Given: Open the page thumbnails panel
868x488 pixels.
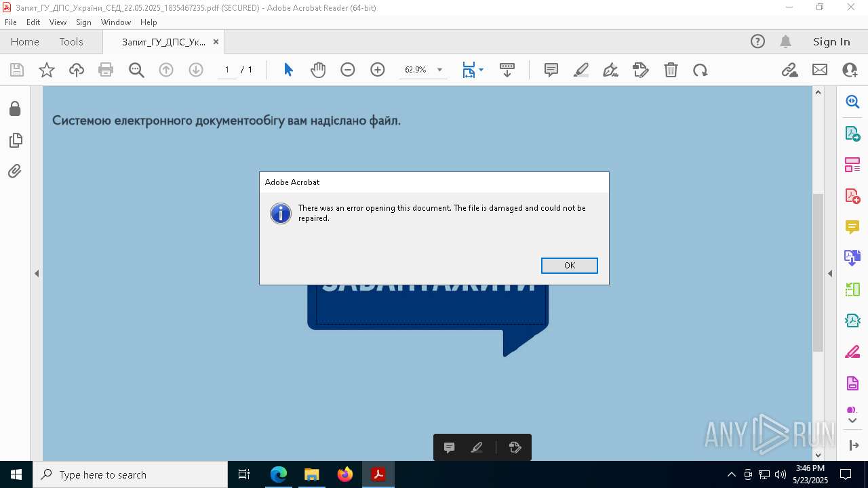Looking at the screenshot, I should click(15, 140).
